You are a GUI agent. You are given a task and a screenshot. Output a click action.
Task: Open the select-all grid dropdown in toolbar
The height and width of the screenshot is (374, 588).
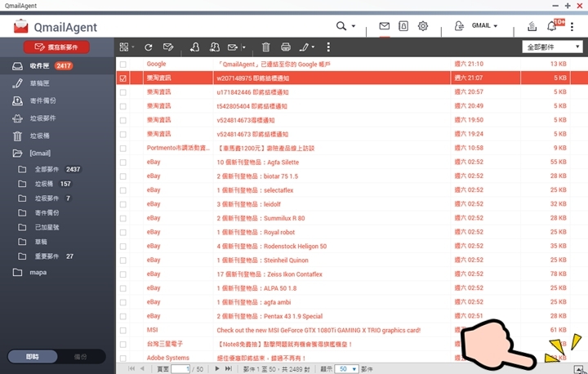[x=127, y=47]
